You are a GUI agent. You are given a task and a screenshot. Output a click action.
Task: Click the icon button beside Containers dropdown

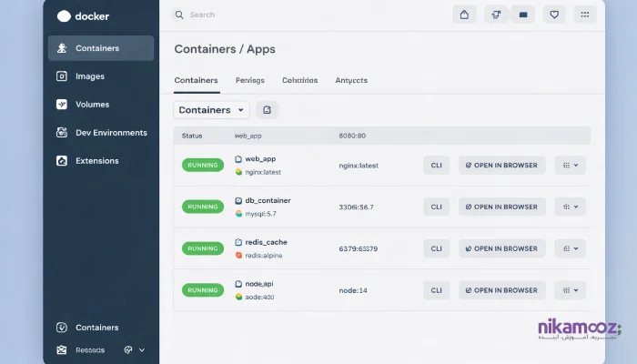coord(267,110)
